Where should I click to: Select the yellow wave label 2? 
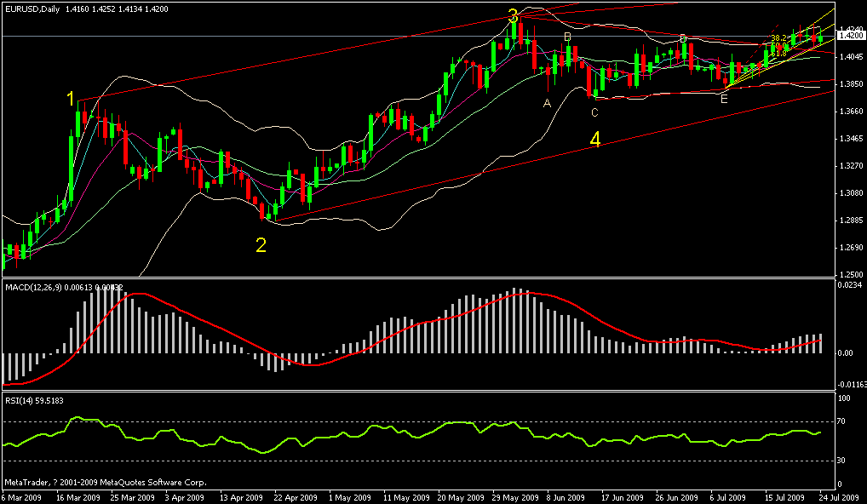point(261,245)
